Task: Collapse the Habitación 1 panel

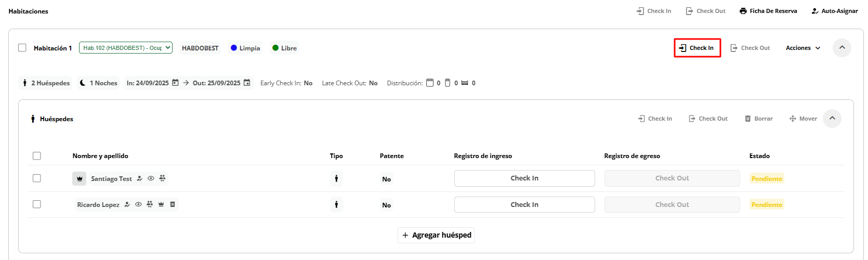Action: [x=841, y=48]
